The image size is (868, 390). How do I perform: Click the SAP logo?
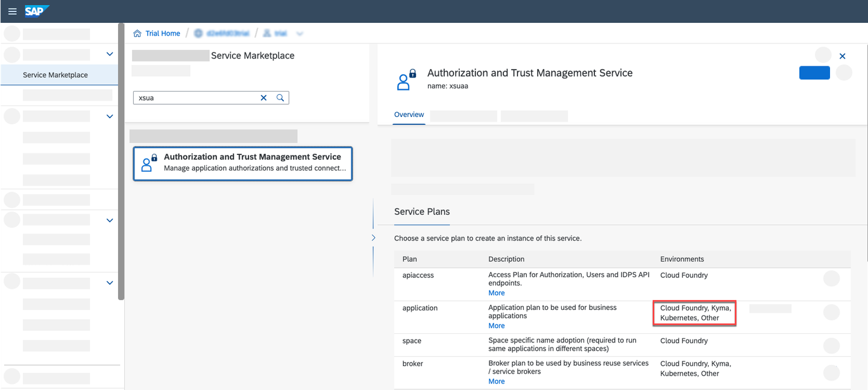tap(36, 11)
